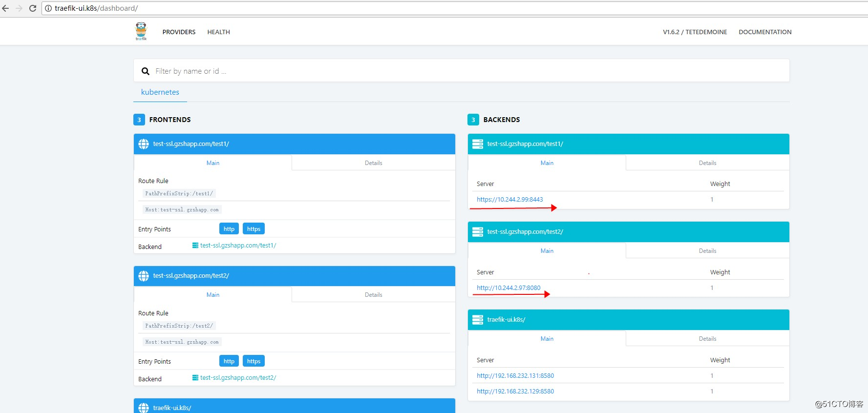
Task: Switch to Details tab of test2 frontend
Action: tap(374, 295)
